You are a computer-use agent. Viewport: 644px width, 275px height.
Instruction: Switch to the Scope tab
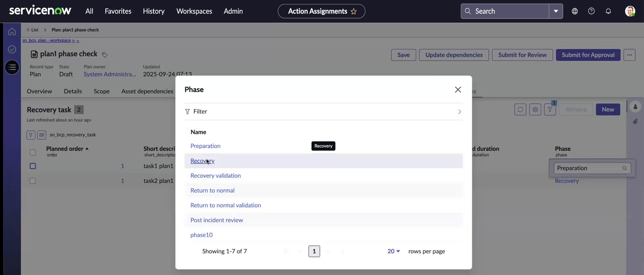pos(102,91)
